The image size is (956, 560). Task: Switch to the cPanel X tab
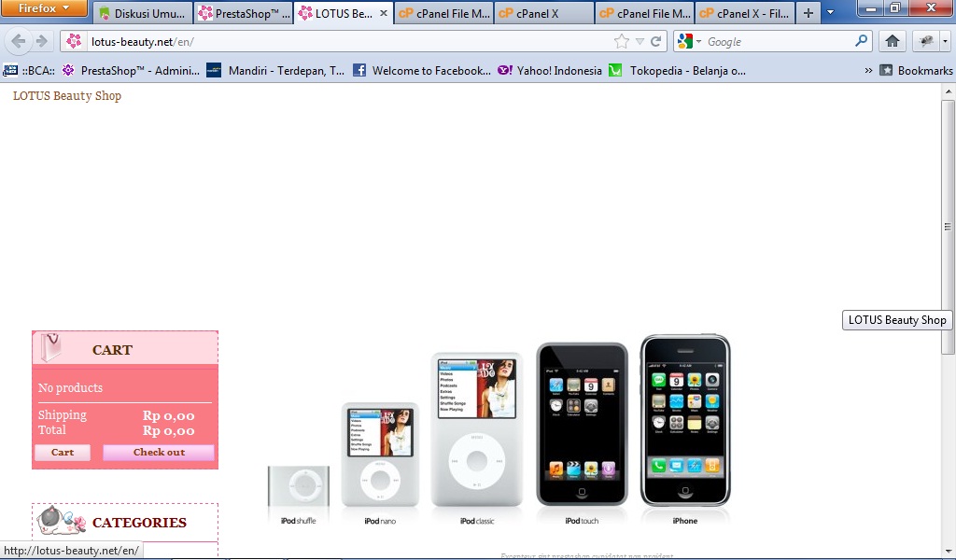(544, 13)
